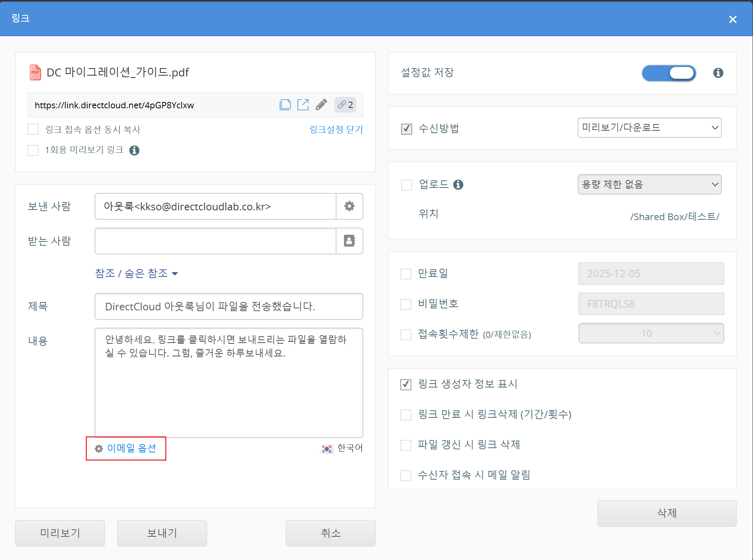Open the 미리보기/다운로드 receive method dropdown
Screen dimensions: 753x560
click(649, 128)
